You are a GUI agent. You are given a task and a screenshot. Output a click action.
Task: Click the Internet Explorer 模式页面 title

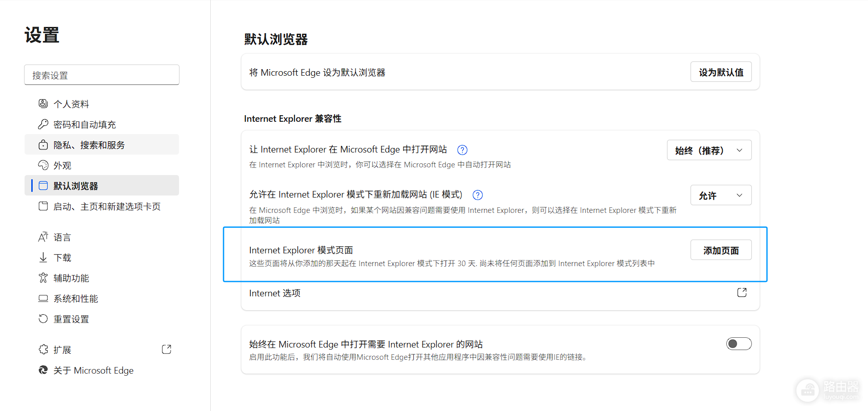pyautogui.click(x=301, y=250)
